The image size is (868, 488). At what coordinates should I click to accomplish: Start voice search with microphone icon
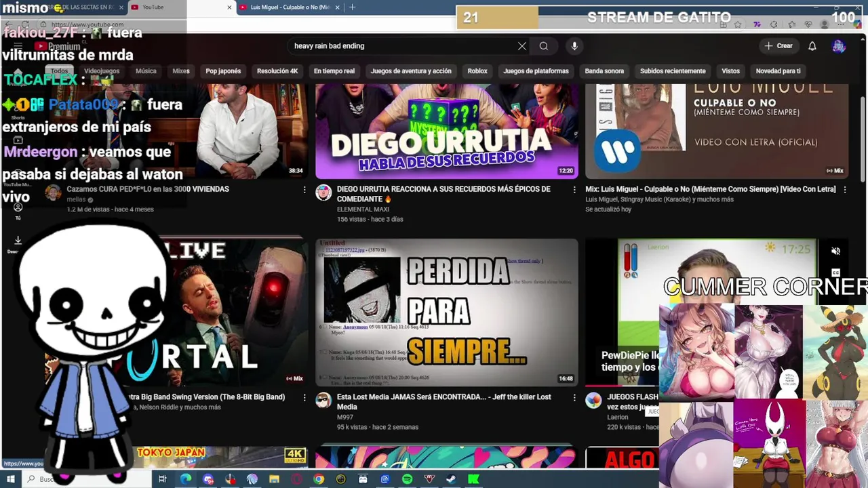click(x=574, y=46)
